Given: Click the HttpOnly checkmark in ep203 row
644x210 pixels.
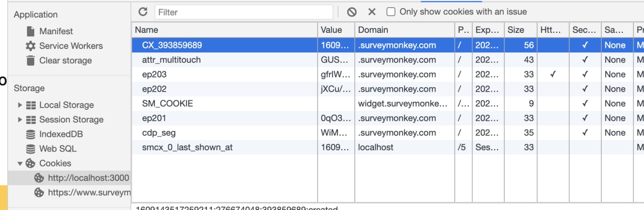Looking at the screenshot, I should click(553, 74).
